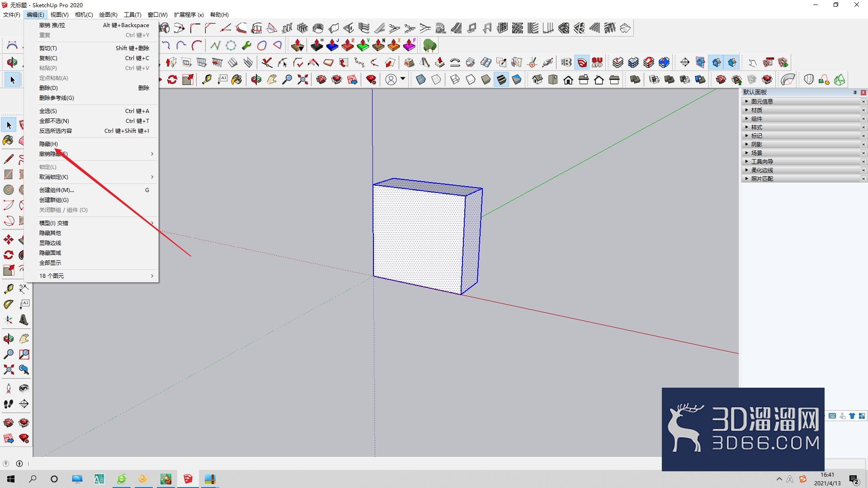Image resolution: width=868 pixels, height=488 pixels.
Task: Expand the 阴影 panel
Action: 803,145
